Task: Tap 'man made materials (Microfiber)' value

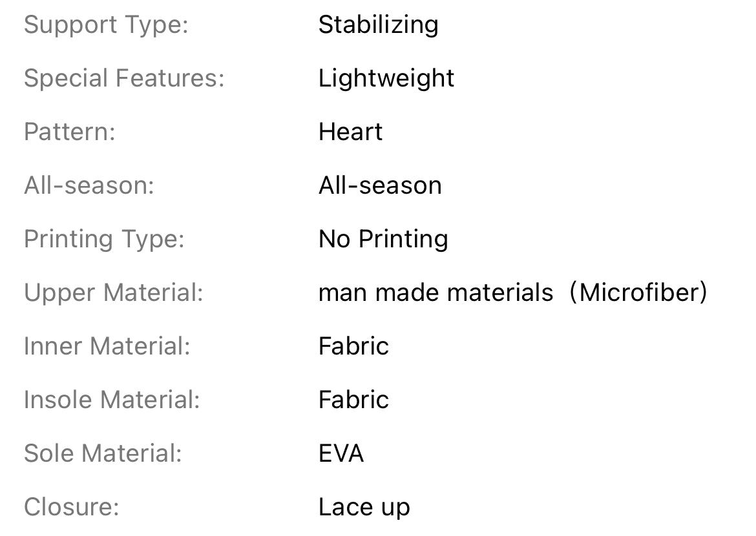Action: pyautogui.click(x=513, y=293)
